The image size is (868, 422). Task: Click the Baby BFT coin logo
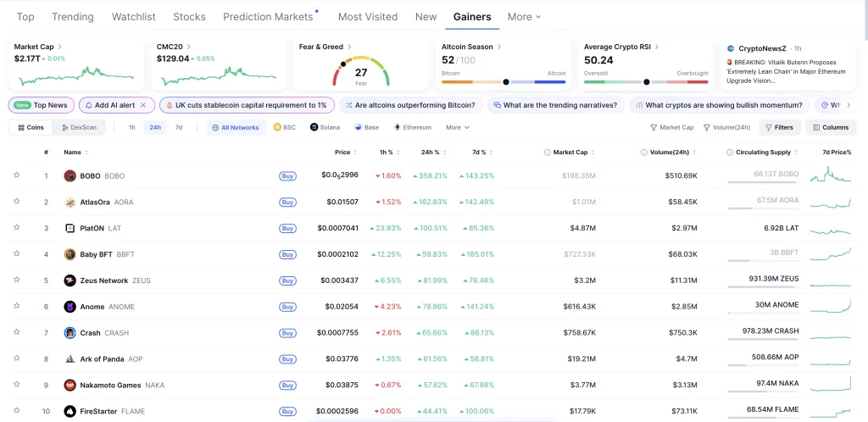(x=70, y=254)
